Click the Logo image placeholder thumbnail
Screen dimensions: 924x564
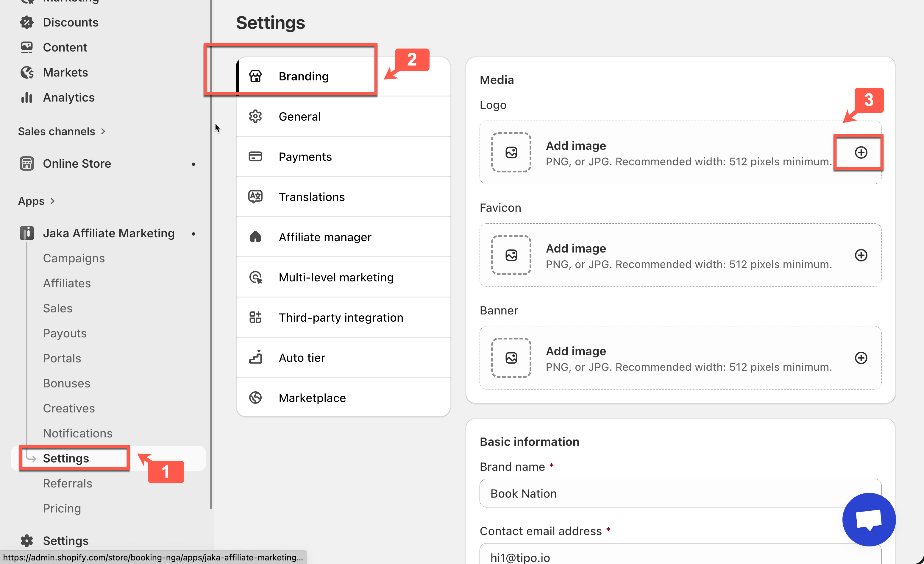point(511,152)
